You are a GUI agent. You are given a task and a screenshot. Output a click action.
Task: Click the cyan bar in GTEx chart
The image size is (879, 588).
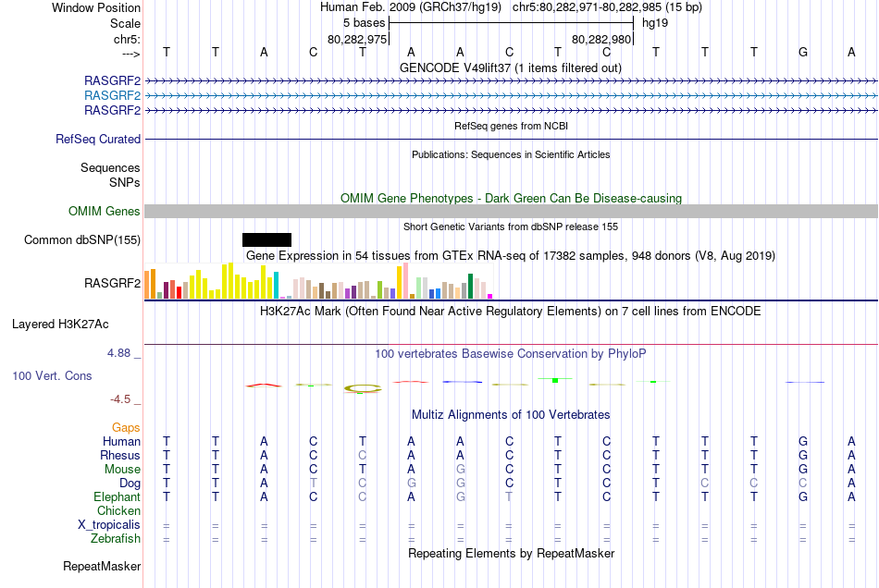point(276,285)
